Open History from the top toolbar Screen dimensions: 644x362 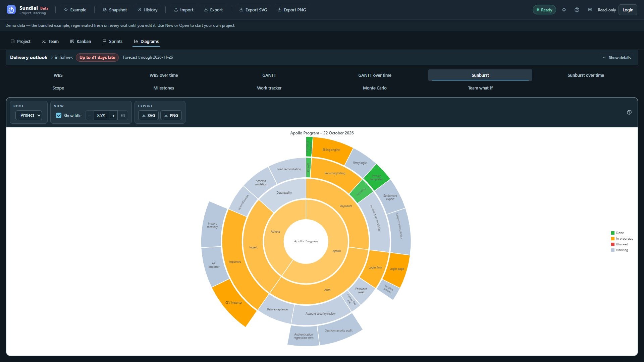147,10
